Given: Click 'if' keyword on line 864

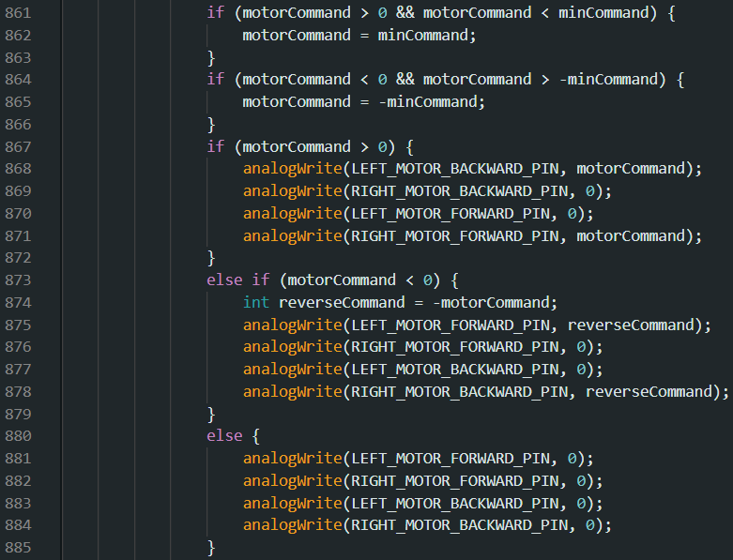Looking at the screenshot, I should [x=216, y=80].
